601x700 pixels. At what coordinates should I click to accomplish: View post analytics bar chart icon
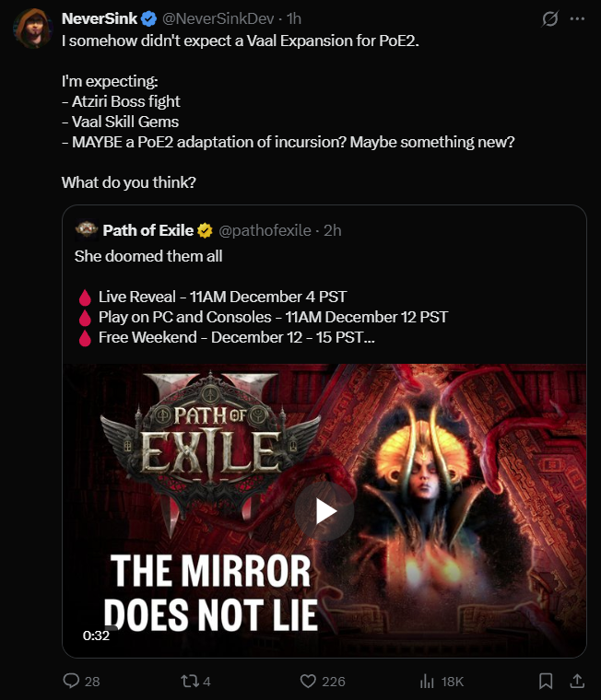427,682
